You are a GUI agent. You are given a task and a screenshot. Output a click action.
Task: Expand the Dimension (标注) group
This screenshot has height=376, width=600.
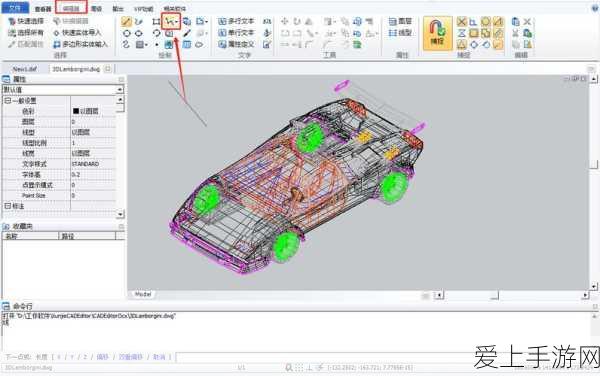[x=8, y=206]
